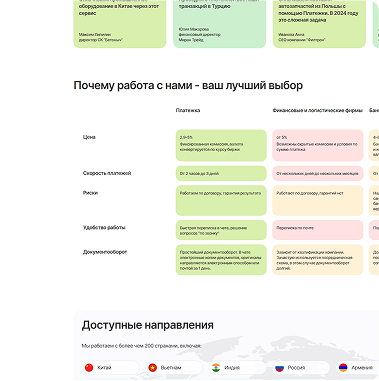This screenshot has width=379, height=381.
Task: Select the Индия destination chip
Action: click(x=238, y=368)
